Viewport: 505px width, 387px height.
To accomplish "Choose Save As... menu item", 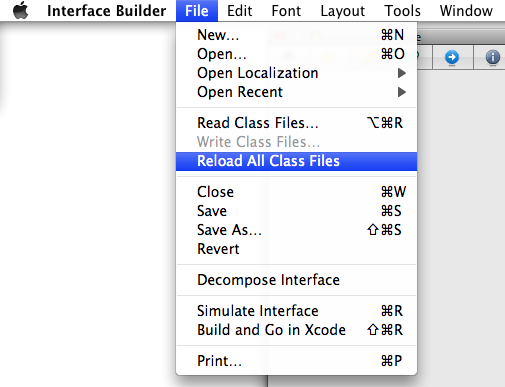I will (296, 230).
